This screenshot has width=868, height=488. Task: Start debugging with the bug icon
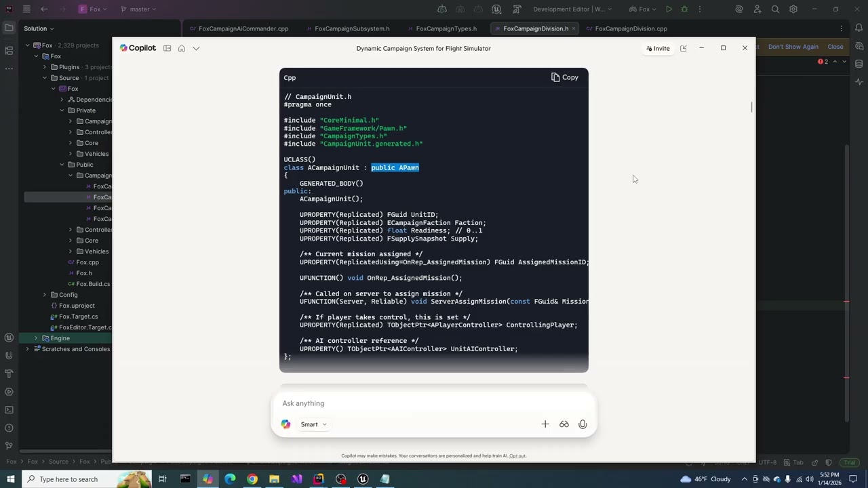tap(684, 9)
